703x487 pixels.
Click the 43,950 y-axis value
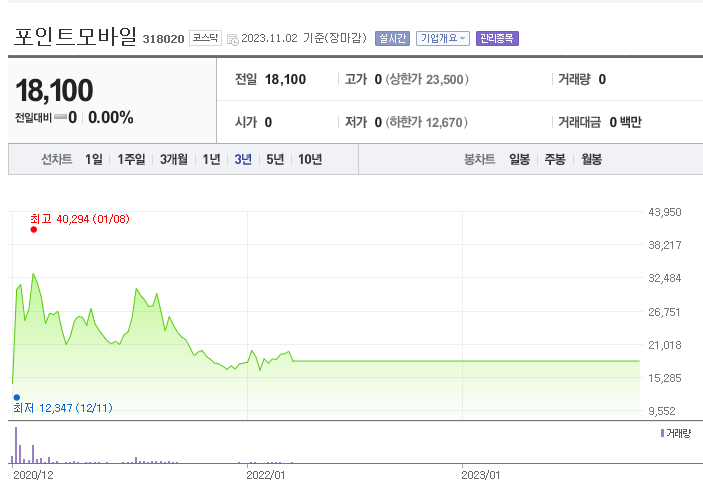[665, 212]
